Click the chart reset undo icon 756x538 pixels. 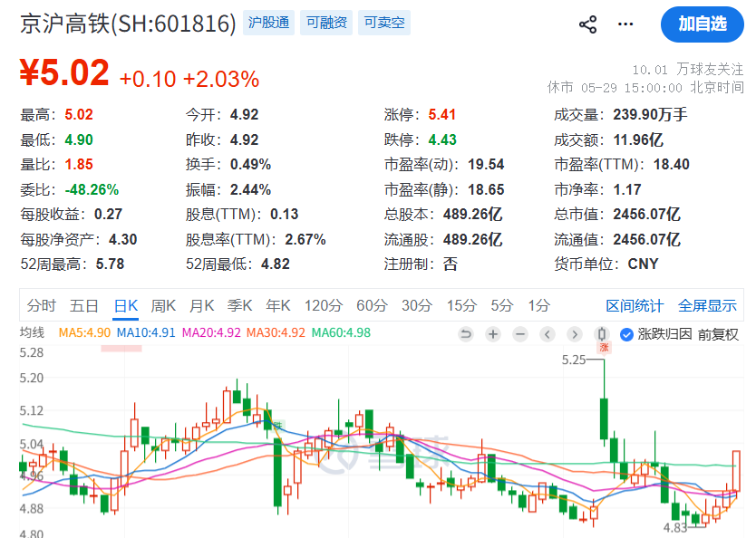[466, 334]
